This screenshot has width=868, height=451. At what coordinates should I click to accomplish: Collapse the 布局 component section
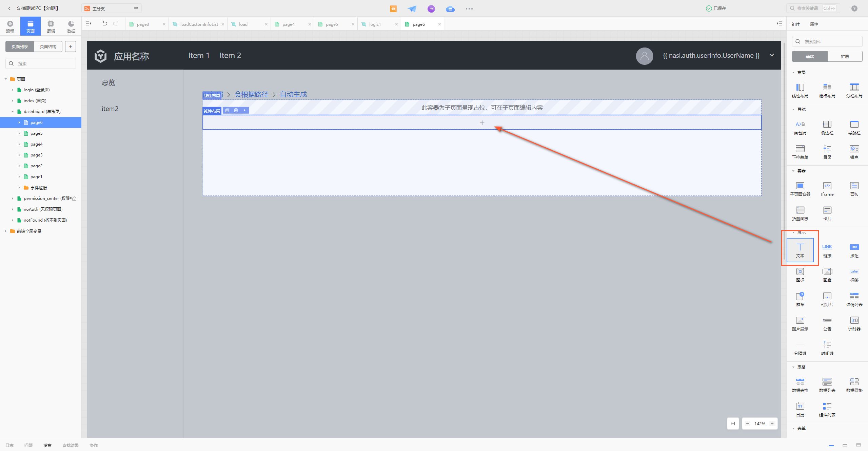[793, 73]
